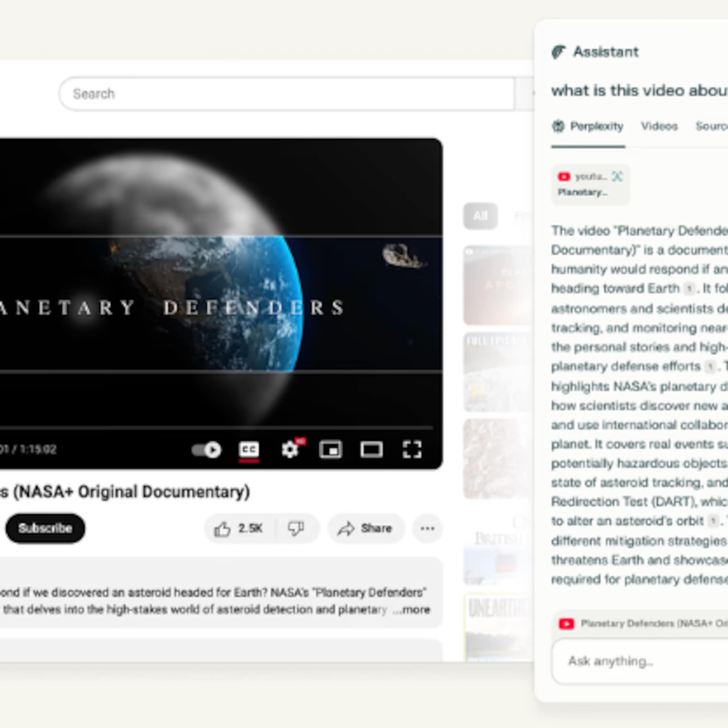Click the Ask anything input box
The height and width of the screenshot is (728, 728).
click(x=641, y=661)
